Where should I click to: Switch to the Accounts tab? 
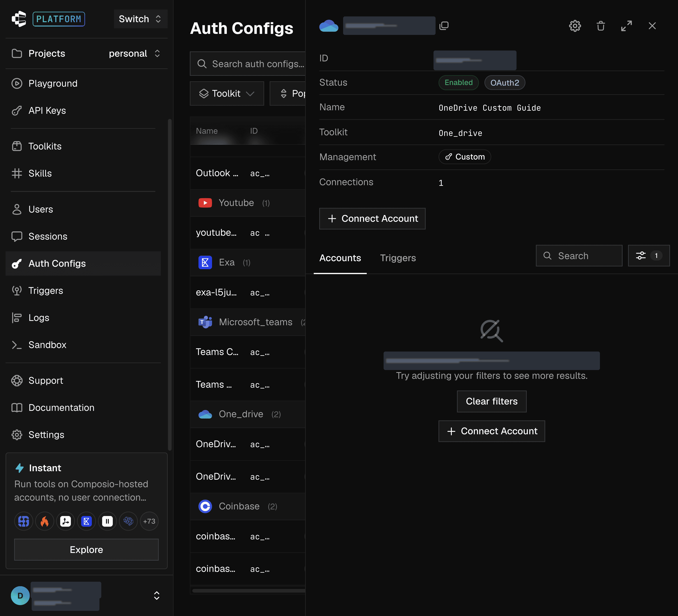coord(340,258)
